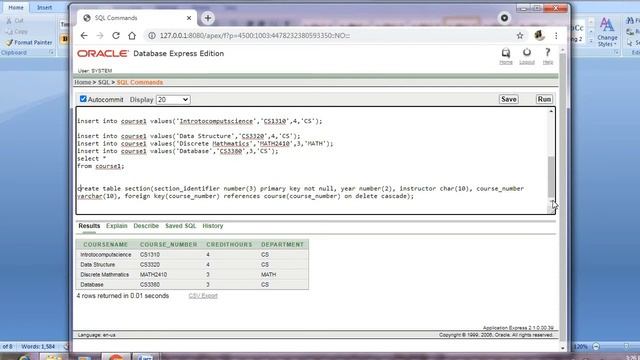
Task: Click the Words: 1,584 status in Word
Action: click(x=38, y=347)
